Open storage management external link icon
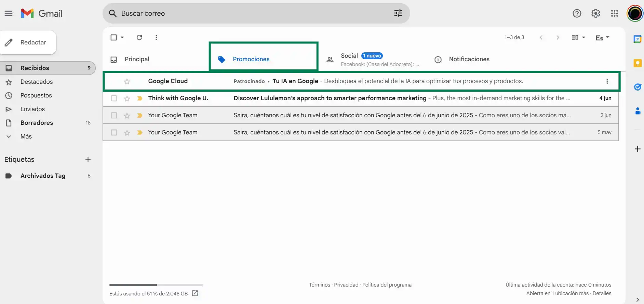 tap(195, 293)
